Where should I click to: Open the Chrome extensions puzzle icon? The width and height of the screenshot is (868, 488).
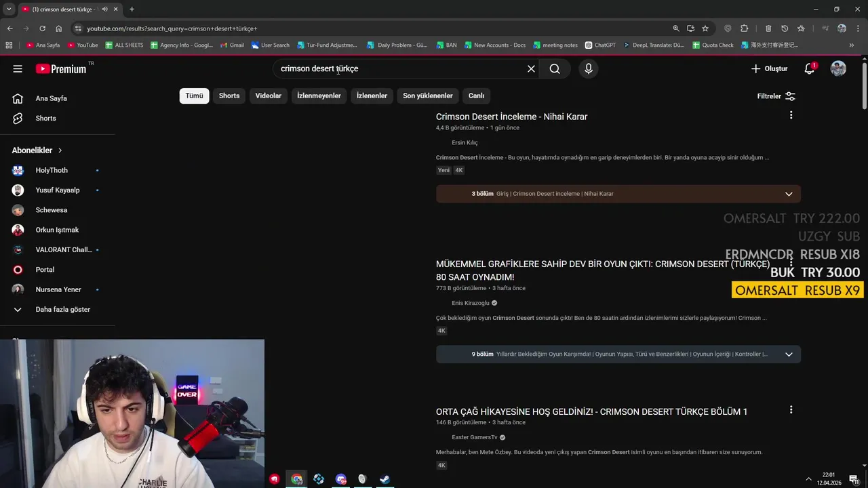(x=744, y=28)
